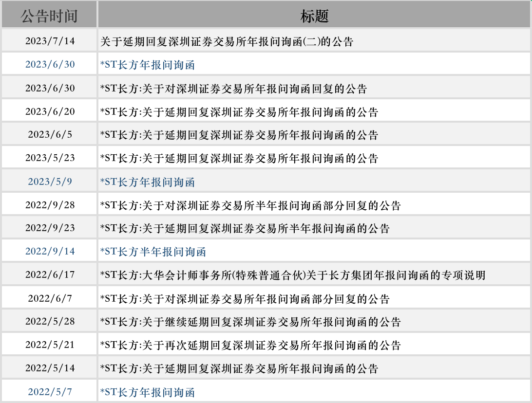The width and height of the screenshot is (532, 403).
Task: Select the 2023/6/5 date cell
Action: 50,134
